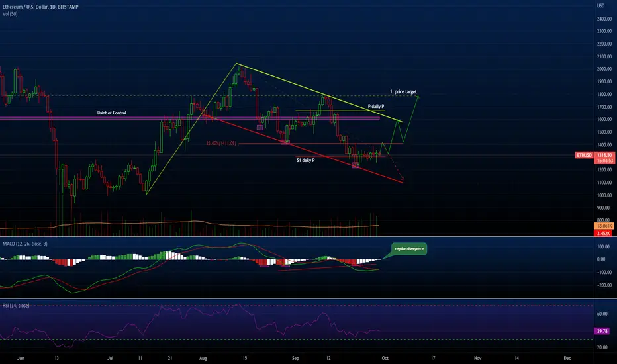Click the 21 date label on the time axis
This screenshot has width=617, height=364.
click(x=170, y=358)
